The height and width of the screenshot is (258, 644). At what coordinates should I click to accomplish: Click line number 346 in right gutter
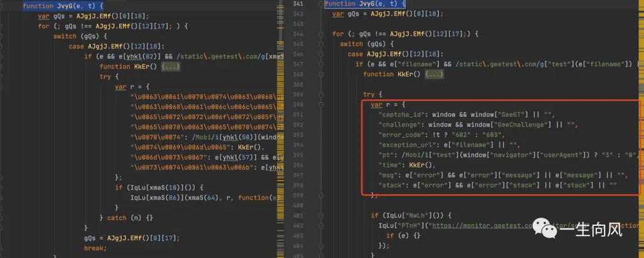[297, 54]
